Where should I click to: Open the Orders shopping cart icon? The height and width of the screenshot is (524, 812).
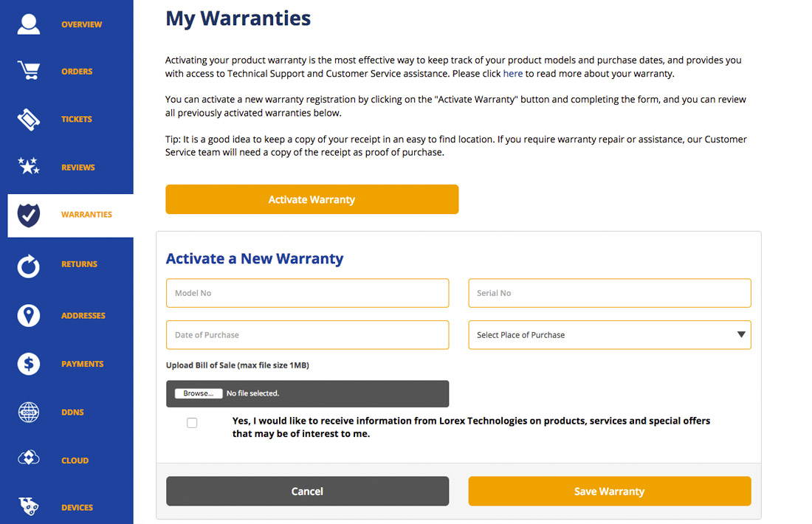[29, 70]
